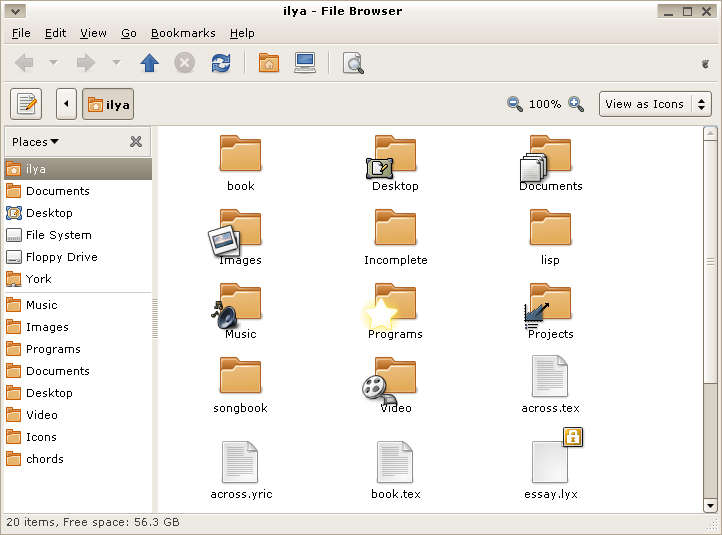Screen dimensions: 722x535
Task: Select the Video sidebar bookmark
Action: [78, 415]
